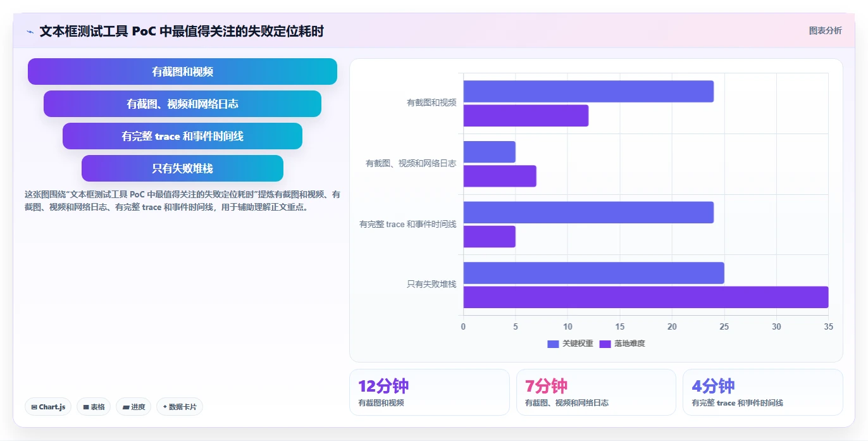
Task: Click the x-axis tick label 5
Action: [x=516, y=326]
